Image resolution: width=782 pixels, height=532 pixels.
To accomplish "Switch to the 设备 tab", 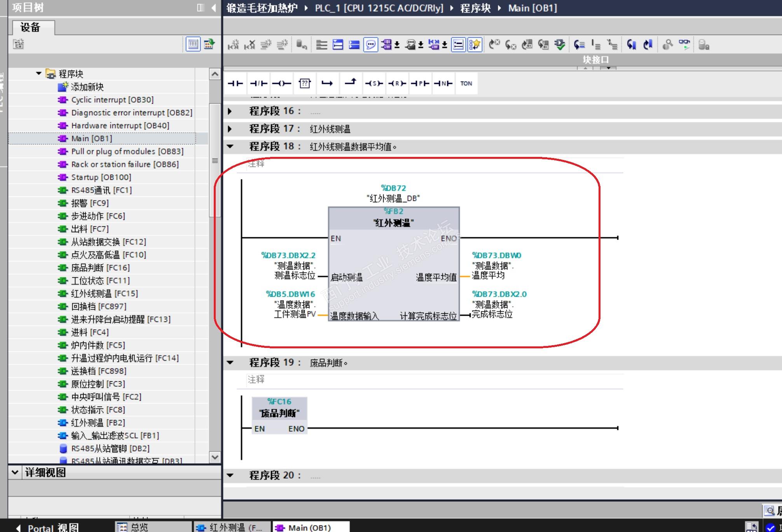I will click(x=31, y=27).
